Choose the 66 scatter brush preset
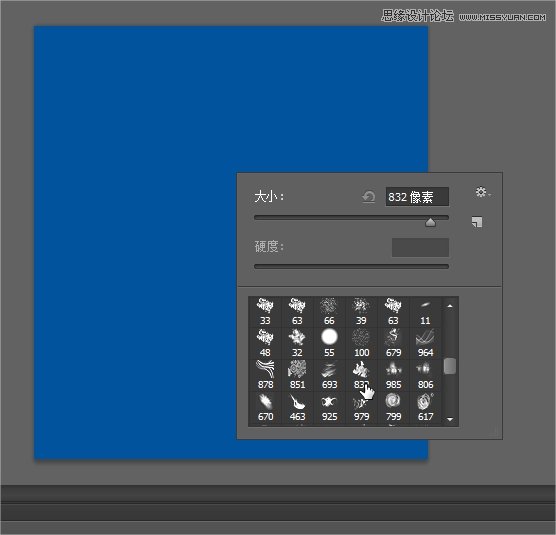Viewport: 556px width, 535px height. coord(329,312)
